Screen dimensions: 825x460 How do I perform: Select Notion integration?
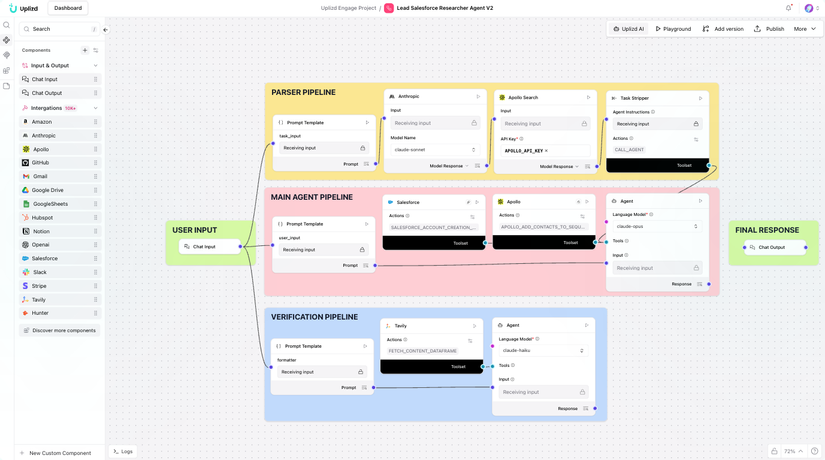(x=60, y=232)
